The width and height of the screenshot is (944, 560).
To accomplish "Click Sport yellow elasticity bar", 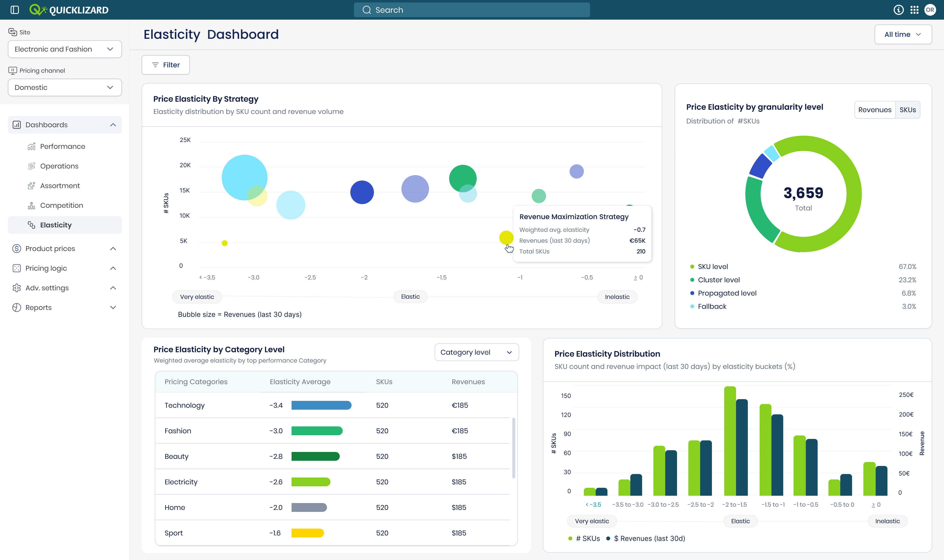I will [307, 533].
